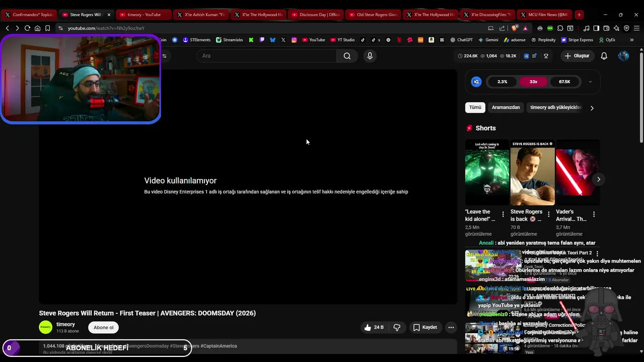This screenshot has height=362, width=644.
Task: Switch to 'Old Steve Rogers Gives' tab
Action: coord(373,15)
